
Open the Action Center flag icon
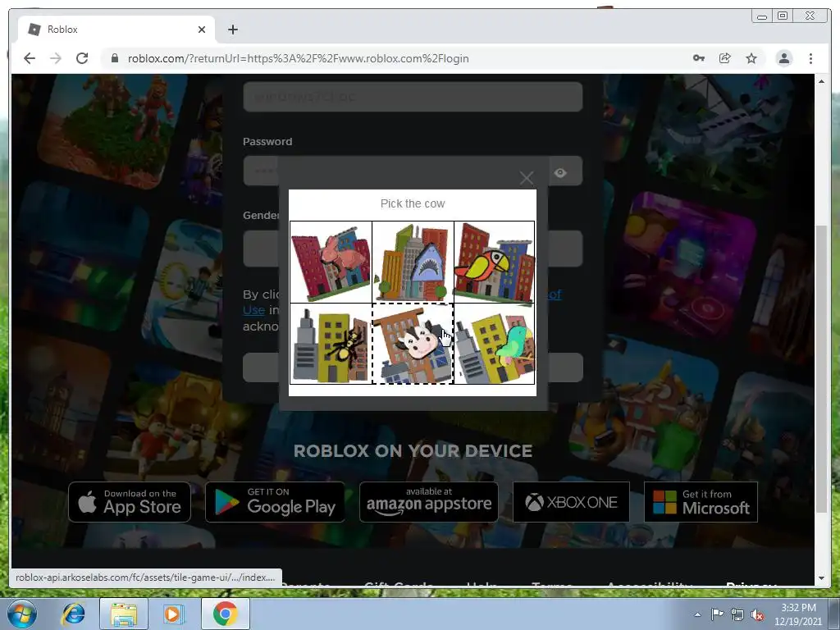717,614
